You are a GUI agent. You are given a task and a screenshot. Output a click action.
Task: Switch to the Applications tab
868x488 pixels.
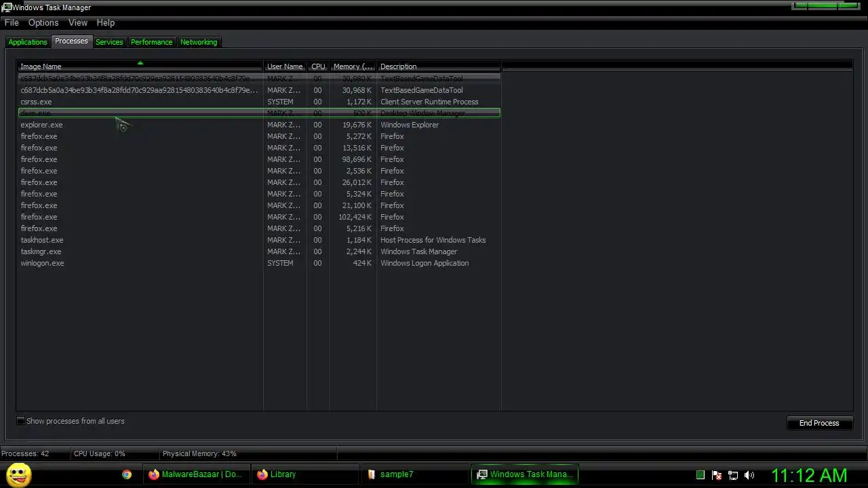(x=28, y=42)
